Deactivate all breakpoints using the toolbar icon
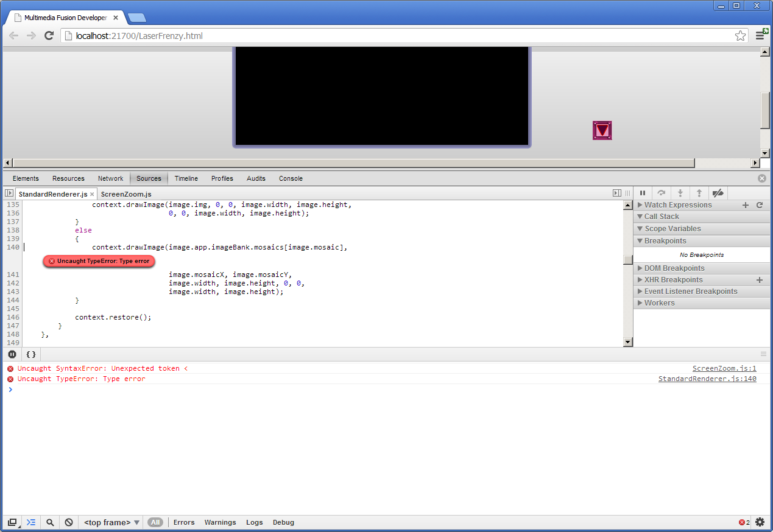Screen dimensions: 773x532 click(x=718, y=193)
